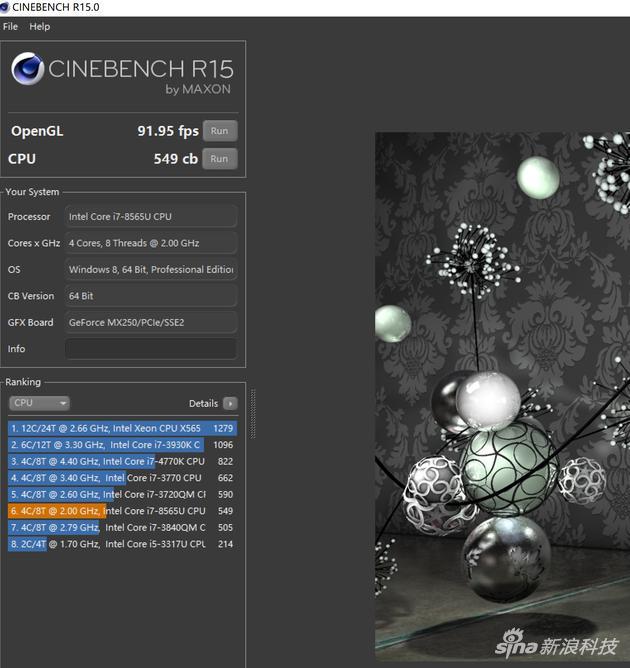The image size is (630, 668).
Task: Click the rendered spheres scene image
Action: [502, 396]
